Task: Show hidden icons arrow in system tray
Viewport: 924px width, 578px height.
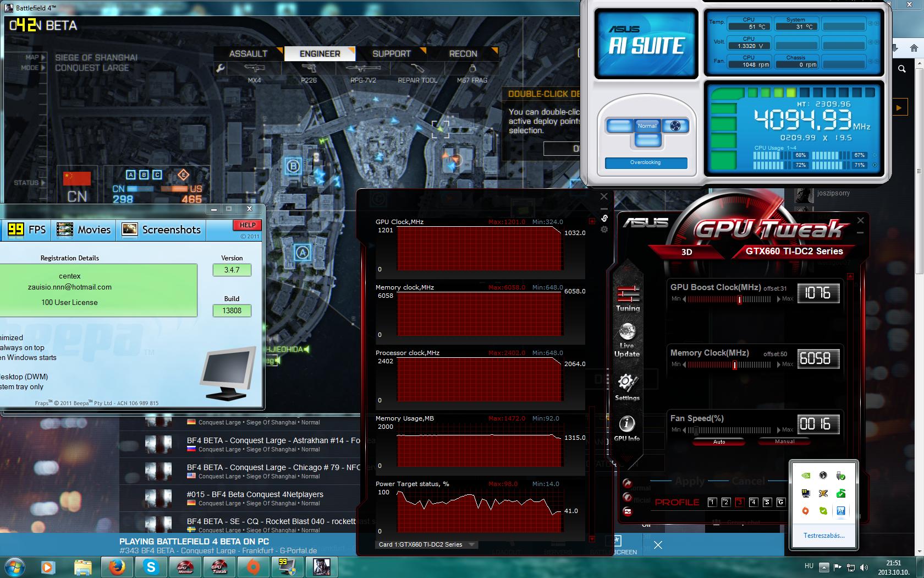Action: coord(824,567)
